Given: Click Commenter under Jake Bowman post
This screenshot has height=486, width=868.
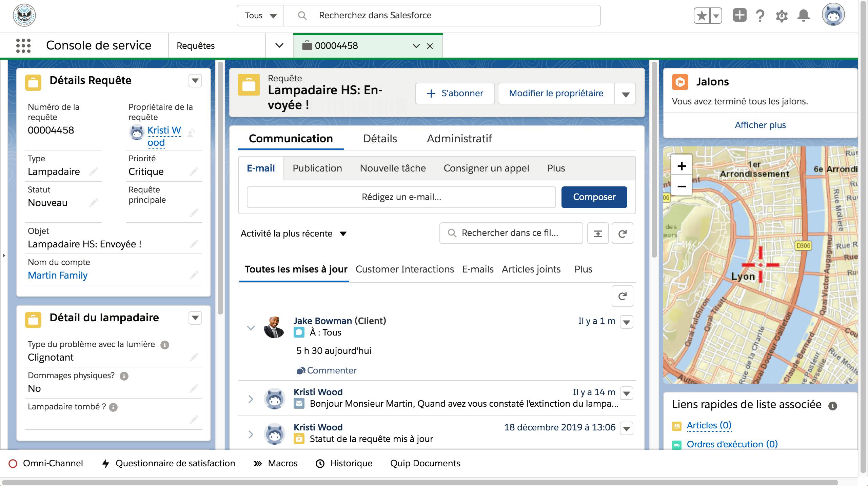Looking at the screenshot, I should tap(327, 370).
